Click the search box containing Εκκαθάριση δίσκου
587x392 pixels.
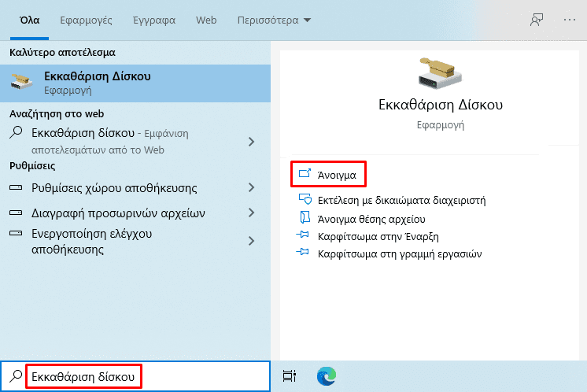coord(135,376)
